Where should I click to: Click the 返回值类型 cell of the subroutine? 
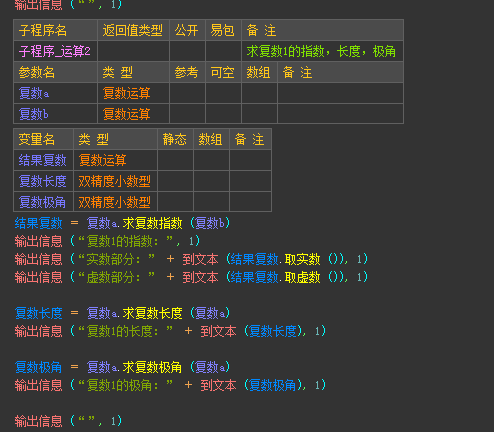coord(133,51)
